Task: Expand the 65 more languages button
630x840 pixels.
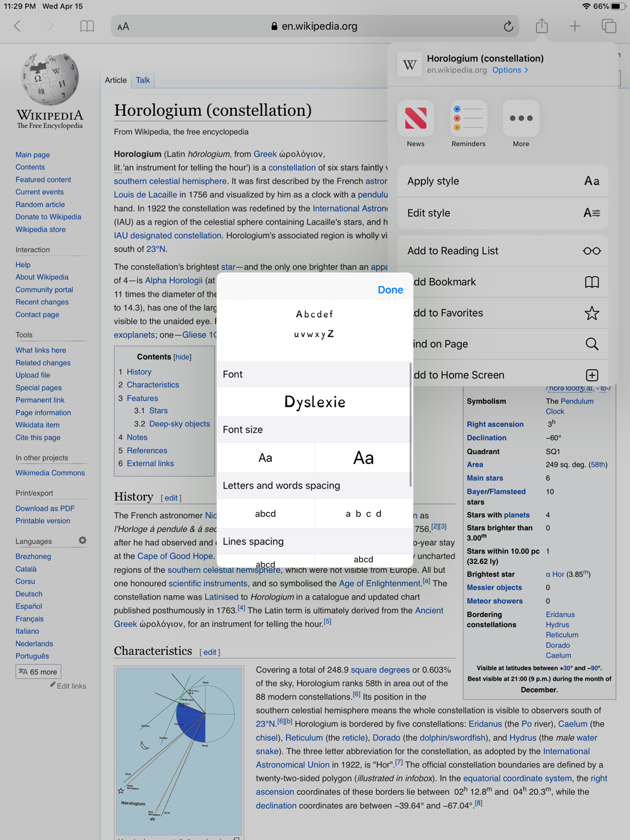Action: click(38, 672)
